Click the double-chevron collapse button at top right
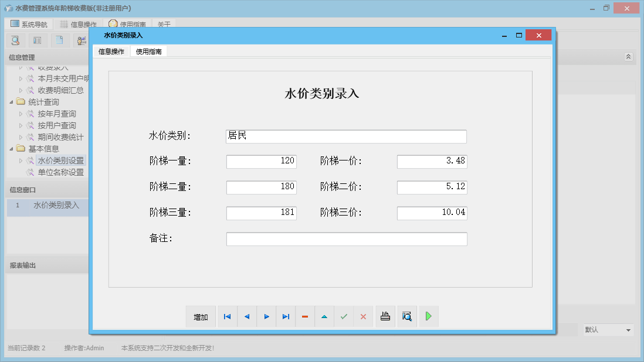Image resolution: width=644 pixels, height=362 pixels. click(628, 57)
